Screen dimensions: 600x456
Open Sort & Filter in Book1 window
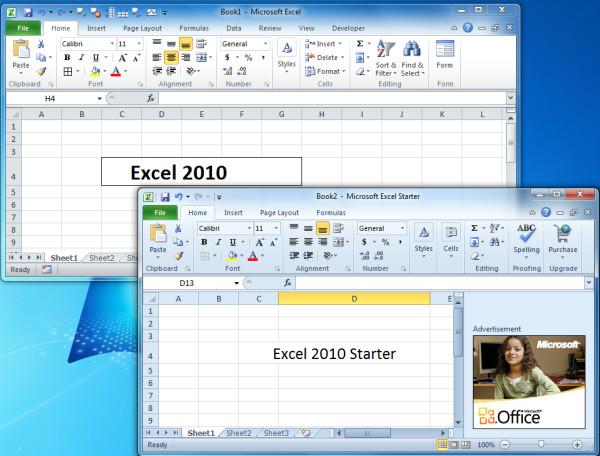(x=385, y=58)
